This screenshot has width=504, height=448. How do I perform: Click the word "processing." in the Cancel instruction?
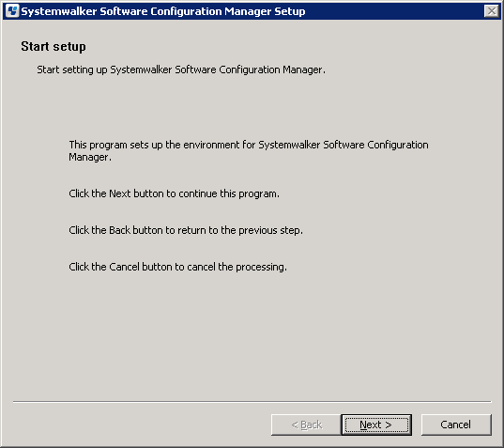(261, 267)
